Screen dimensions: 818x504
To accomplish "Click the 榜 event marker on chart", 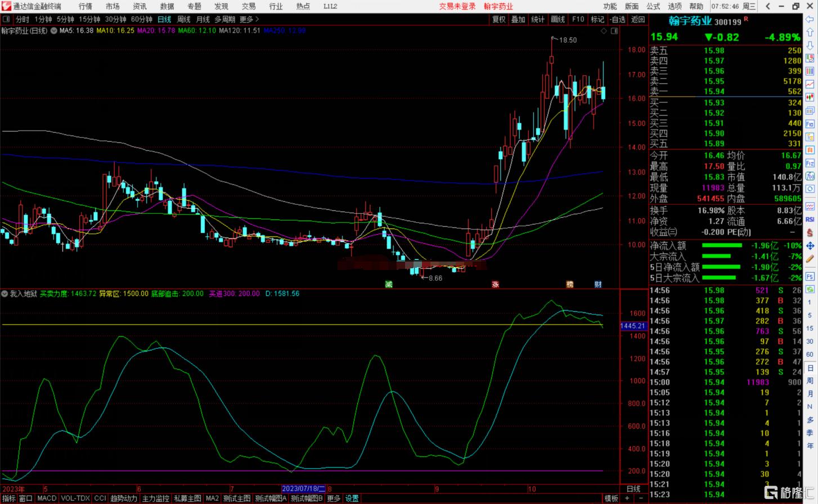I will tap(569, 284).
